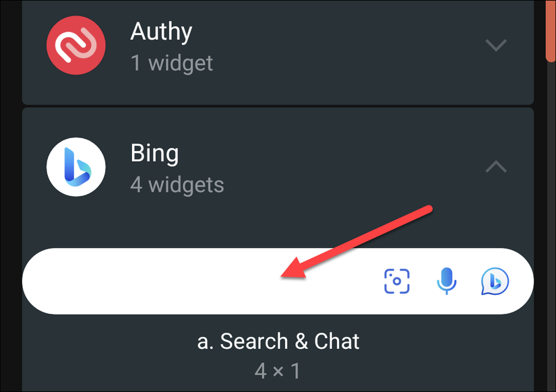Tap the red Authy app icon
Viewport: 556px width, 392px height.
pyautogui.click(x=76, y=45)
